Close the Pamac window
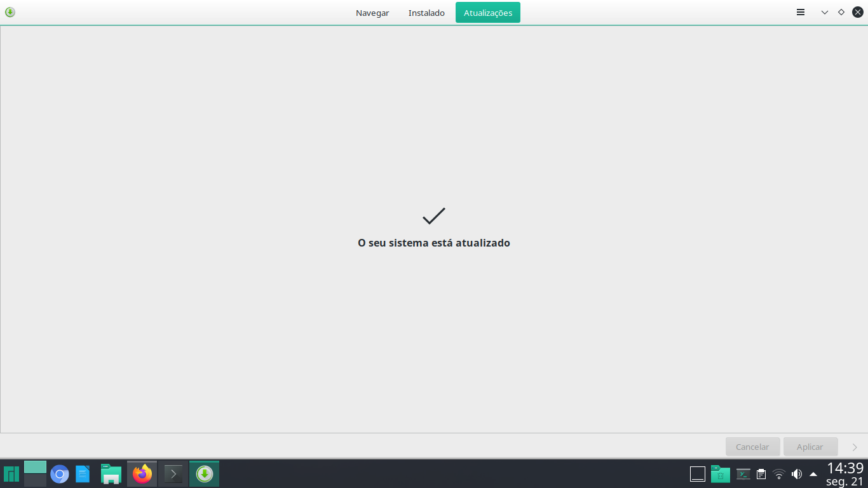This screenshot has width=868, height=488. point(858,12)
